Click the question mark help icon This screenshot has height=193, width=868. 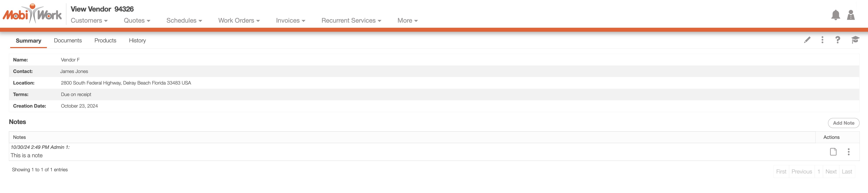pyautogui.click(x=837, y=40)
